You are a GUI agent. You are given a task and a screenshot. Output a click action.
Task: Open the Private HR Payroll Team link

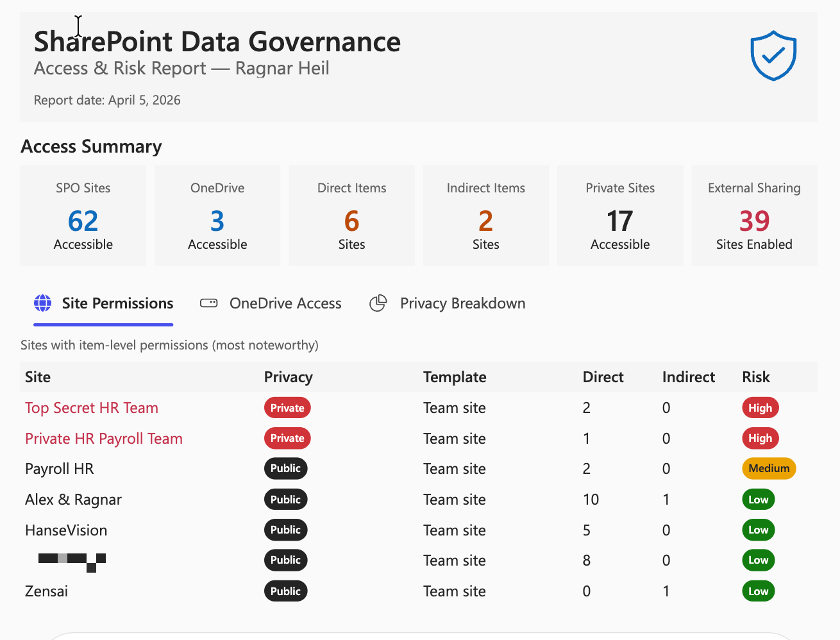click(x=103, y=438)
